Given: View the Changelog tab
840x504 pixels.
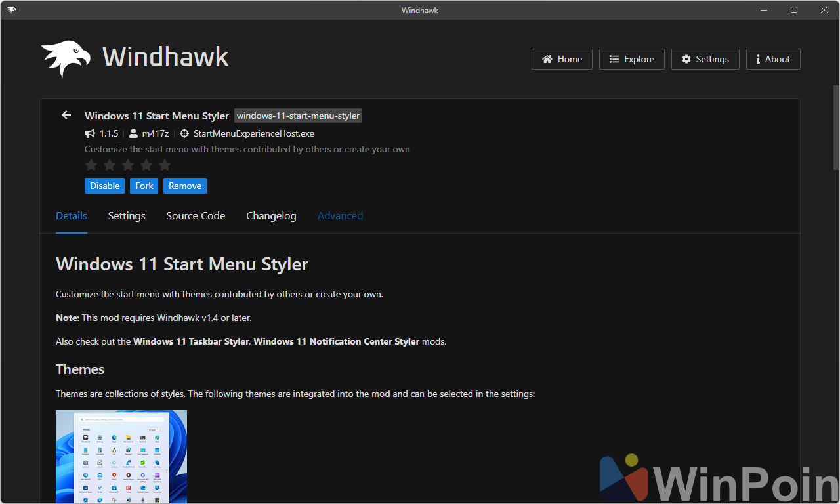Looking at the screenshot, I should pos(271,216).
